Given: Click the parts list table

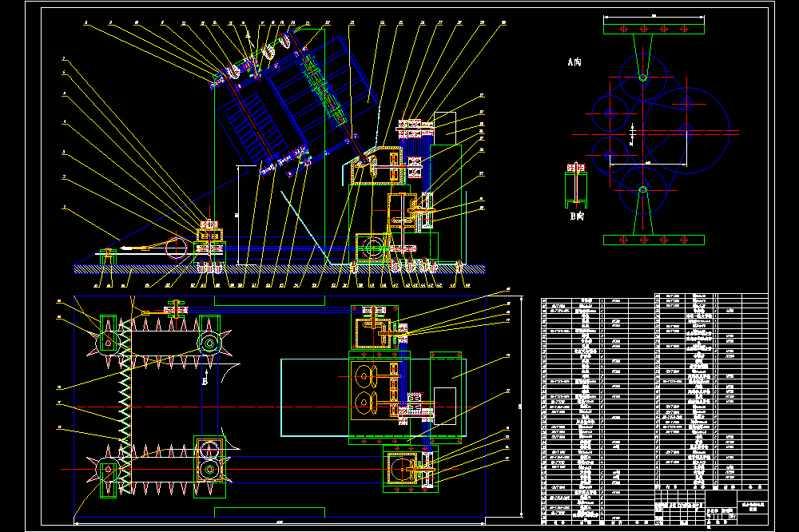Looking at the screenshot, I should tap(654, 409).
